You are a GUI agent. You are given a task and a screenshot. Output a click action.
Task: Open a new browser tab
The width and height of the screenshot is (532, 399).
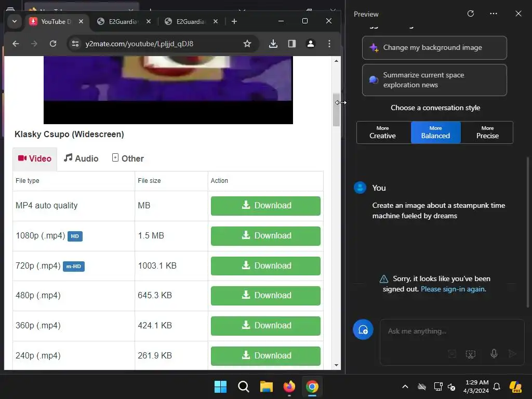pos(234,21)
